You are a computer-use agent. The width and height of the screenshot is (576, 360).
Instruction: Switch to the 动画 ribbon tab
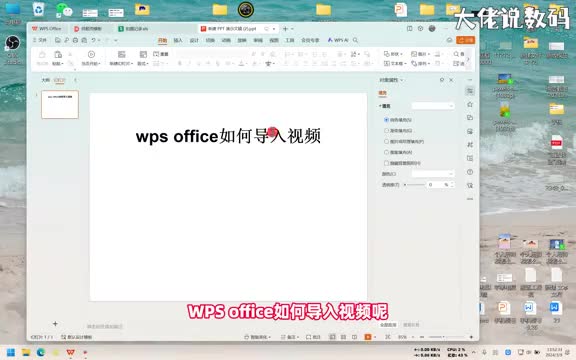tap(226, 40)
